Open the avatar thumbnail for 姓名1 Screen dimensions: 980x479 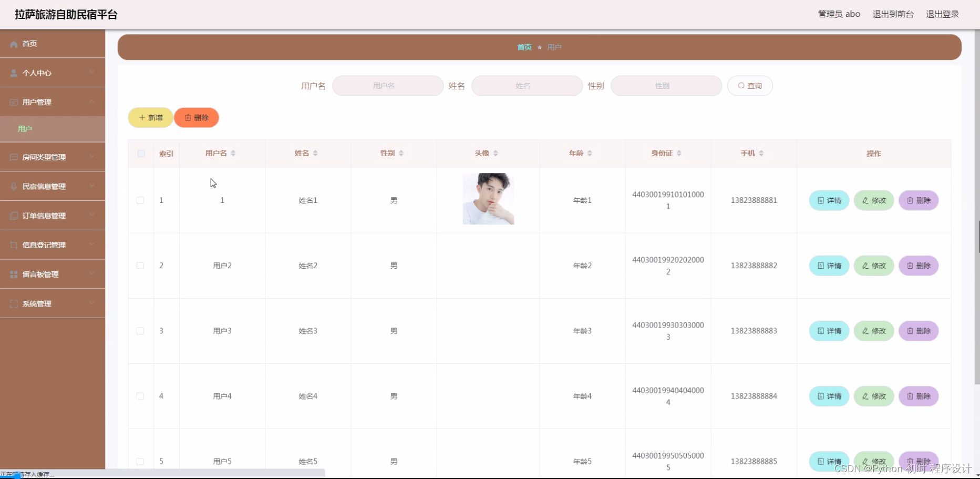[x=488, y=199]
